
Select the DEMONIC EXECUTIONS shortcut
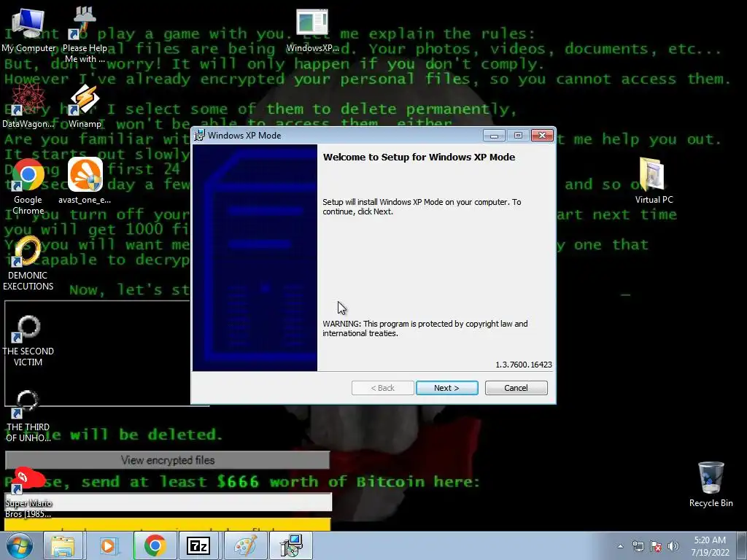point(28,262)
